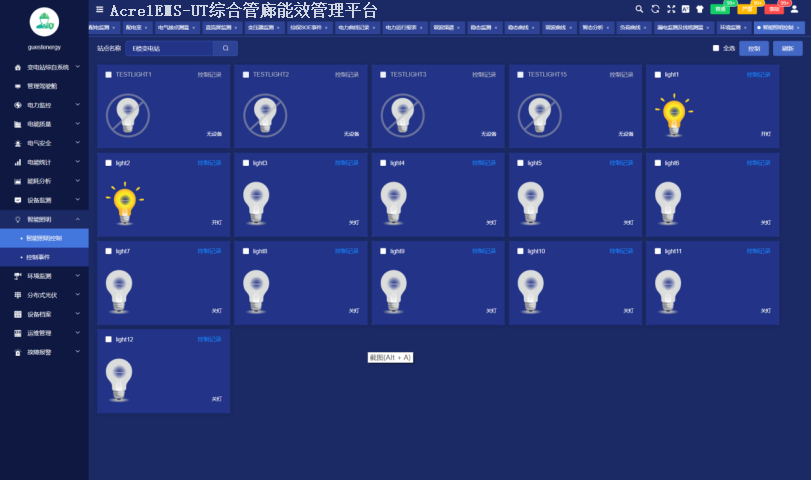Image resolution: width=812 pixels, height=481 pixels.
Task: Click the station name search magnifier button
Action: point(226,48)
